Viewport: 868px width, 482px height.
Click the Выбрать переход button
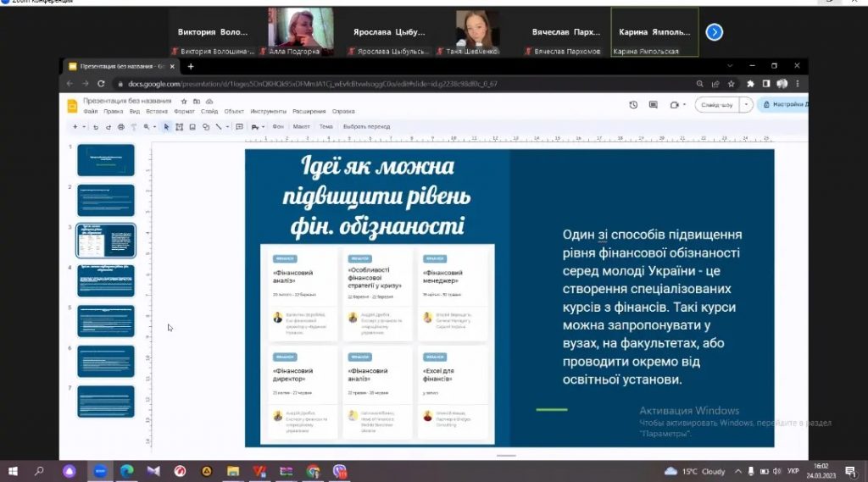pos(366,127)
